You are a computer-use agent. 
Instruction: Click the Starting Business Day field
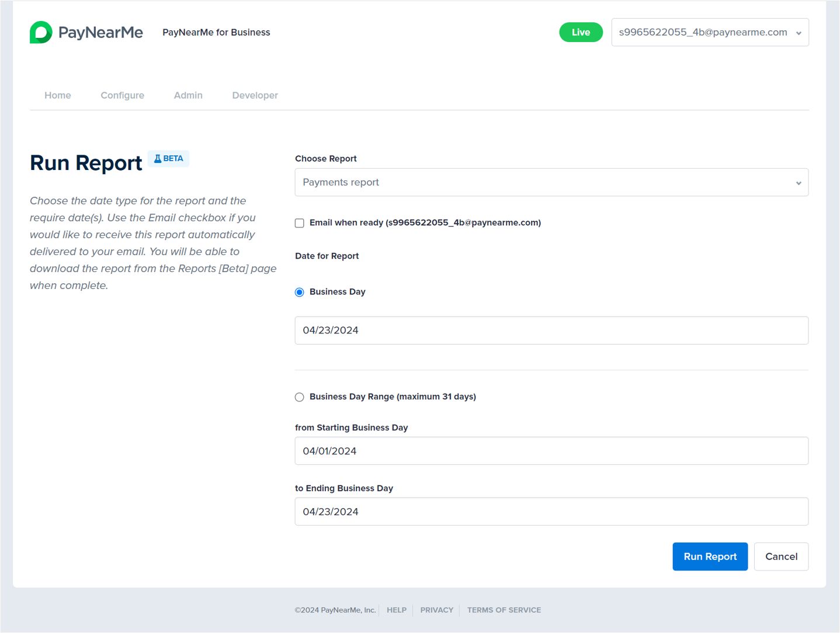[x=551, y=451]
